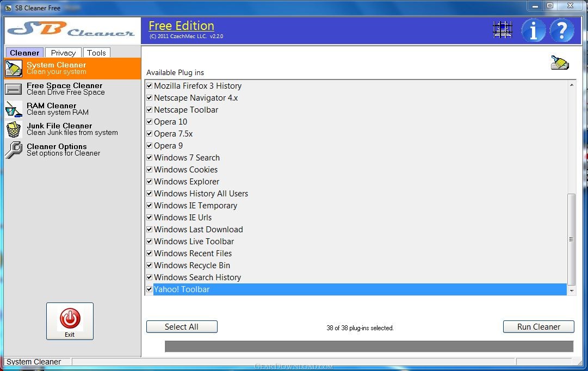Toggle Windows Live Toolbar checkbox
Image resolution: width=588 pixels, height=371 pixels.
149,242
